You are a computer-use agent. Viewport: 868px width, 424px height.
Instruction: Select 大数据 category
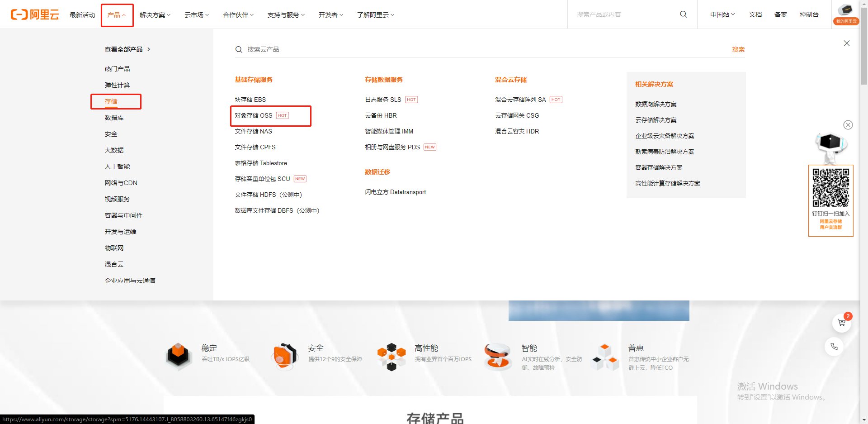click(x=114, y=150)
